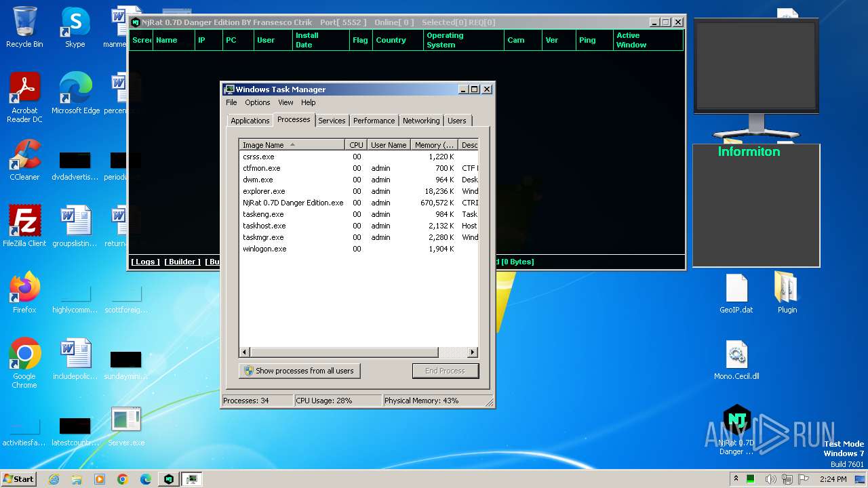Switch to Task Manager taskbar button

(x=192, y=479)
